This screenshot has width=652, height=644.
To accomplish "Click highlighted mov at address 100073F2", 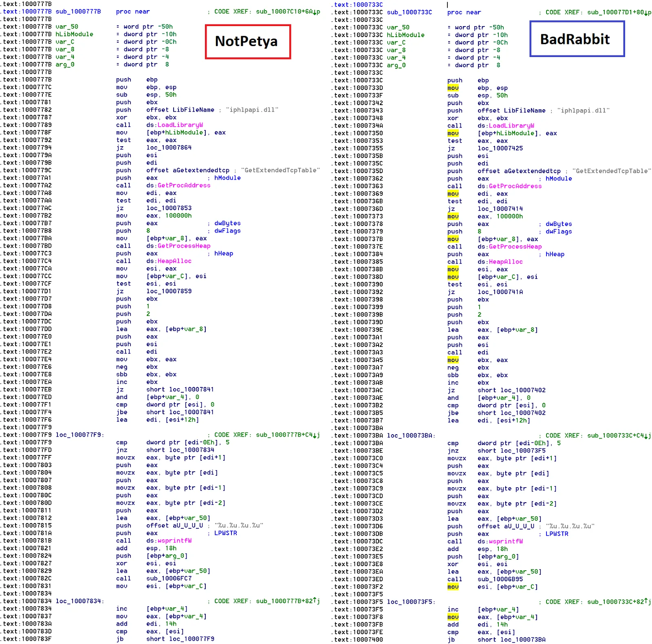I will pyautogui.click(x=453, y=587).
